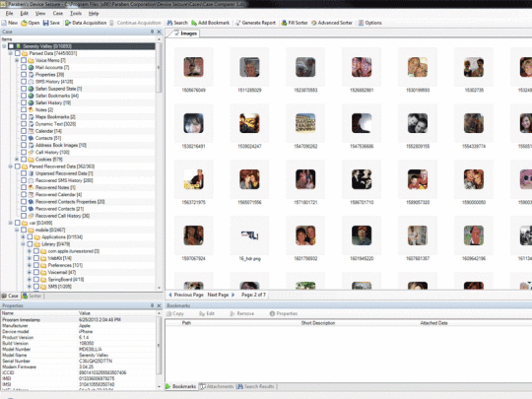
Task: Enable the Maps Bookmarks checkbox
Action: [24, 117]
